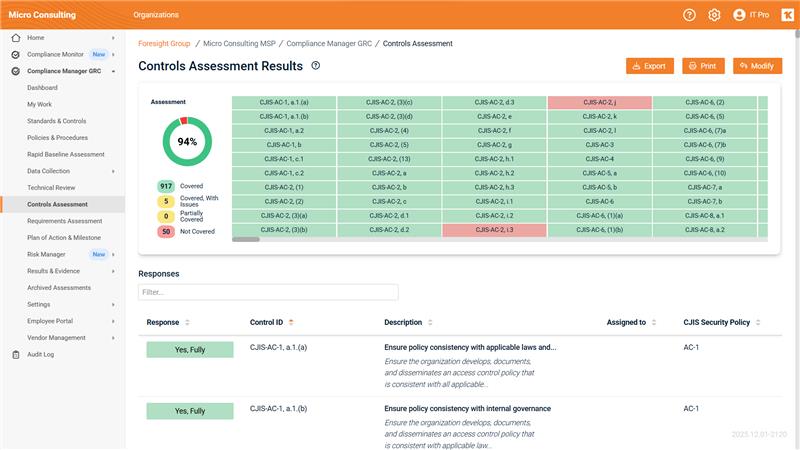Sort the CJIS Security Policy column

(759, 322)
